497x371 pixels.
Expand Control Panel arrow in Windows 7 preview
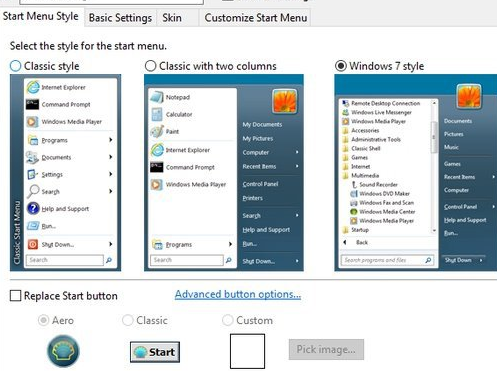pos(493,207)
